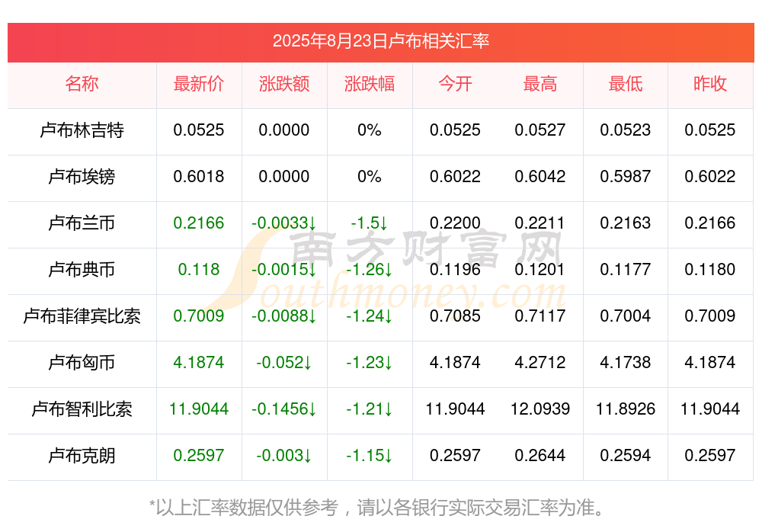Click high value 0.2644

click(x=540, y=456)
